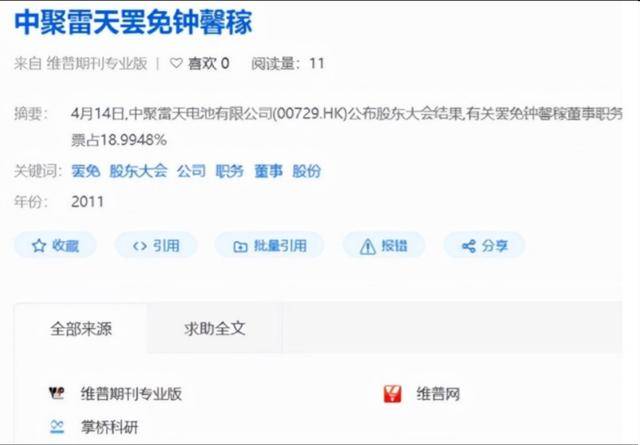Open the 股份 keyword link

coord(307,171)
